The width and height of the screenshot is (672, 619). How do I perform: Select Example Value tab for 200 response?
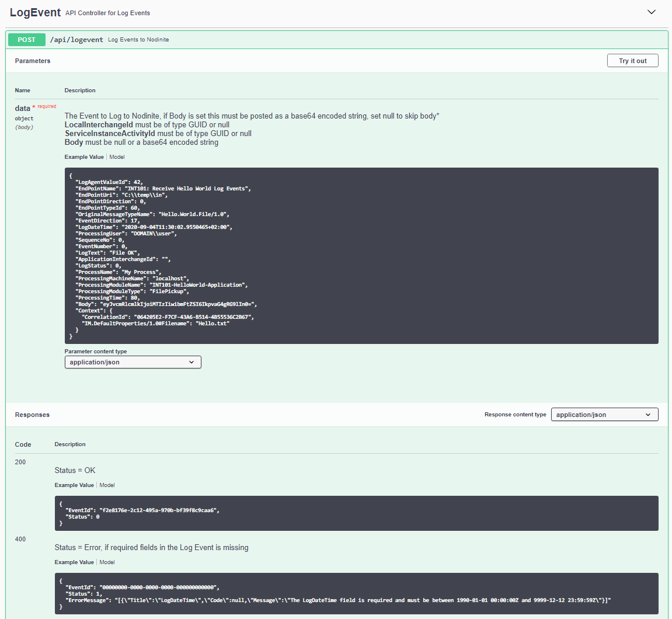pos(74,485)
